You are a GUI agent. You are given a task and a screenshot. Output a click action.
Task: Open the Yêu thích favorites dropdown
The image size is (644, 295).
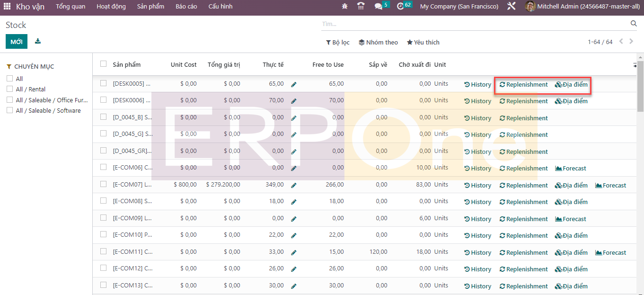[x=423, y=42]
